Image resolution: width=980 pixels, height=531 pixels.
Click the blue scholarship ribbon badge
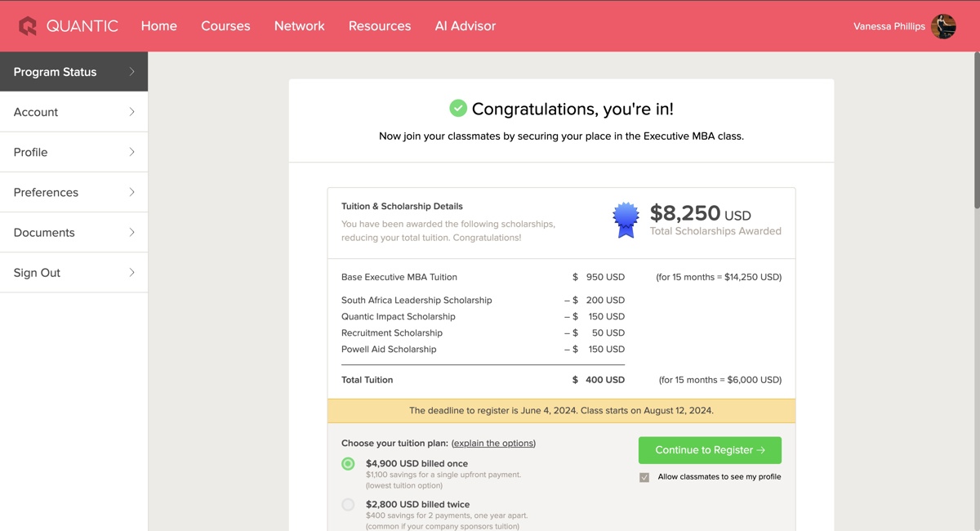click(x=626, y=220)
